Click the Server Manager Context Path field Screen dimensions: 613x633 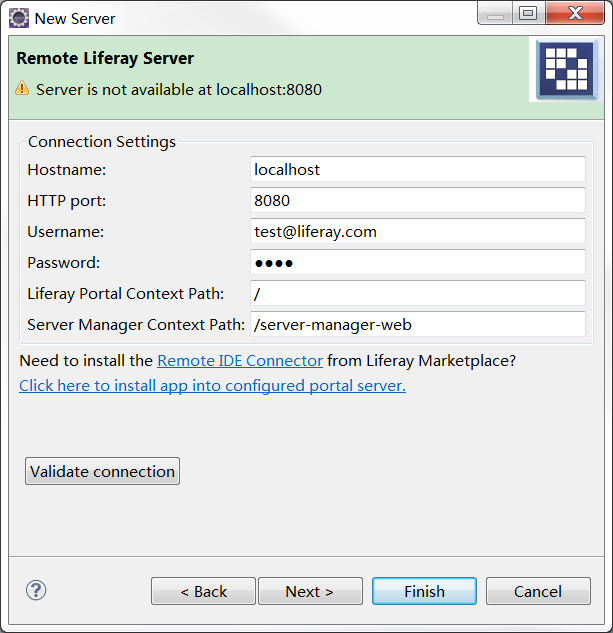[x=417, y=325]
